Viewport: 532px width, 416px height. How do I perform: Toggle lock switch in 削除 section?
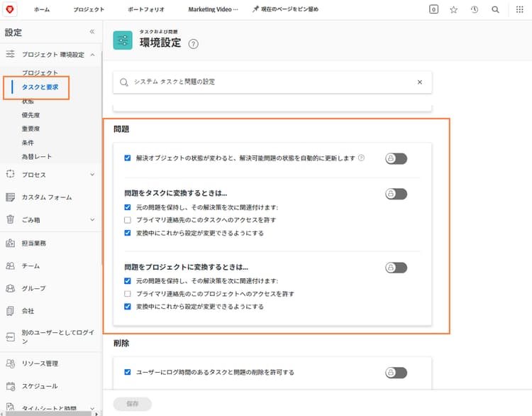(396, 373)
